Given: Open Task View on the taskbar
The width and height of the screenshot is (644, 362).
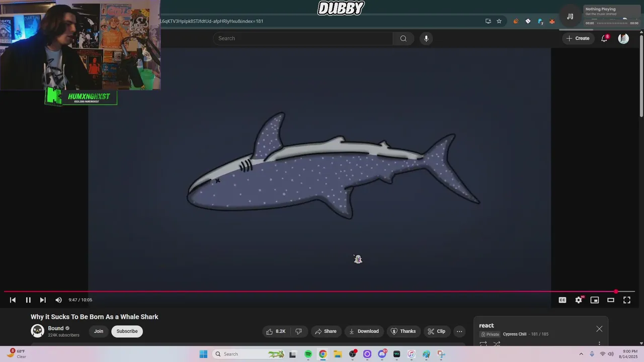Looking at the screenshot, I should click(292, 354).
